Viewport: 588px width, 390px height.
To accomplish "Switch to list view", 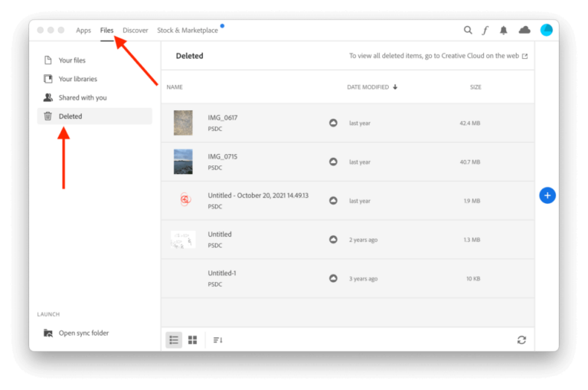I will click(174, 340).
